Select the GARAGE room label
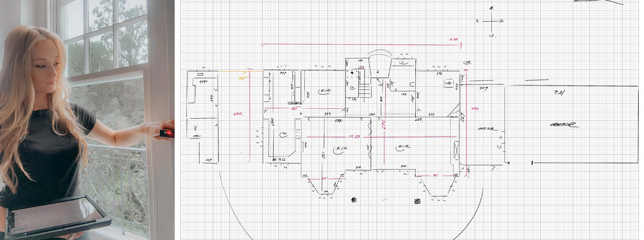Image resolution: width=644 pixels, height=240 pixels. [563, 125]
